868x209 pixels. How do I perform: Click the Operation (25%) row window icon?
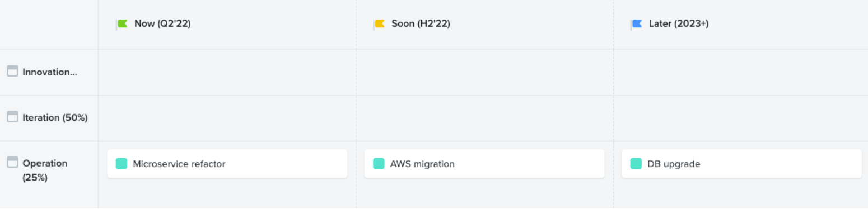[12, 163]
